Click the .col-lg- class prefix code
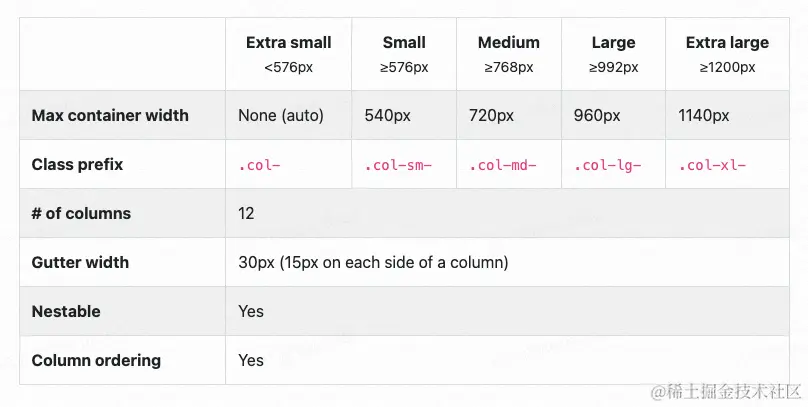The height and width of the screenshot is (407, 808). pyautogui.click(x=607, y=166)
